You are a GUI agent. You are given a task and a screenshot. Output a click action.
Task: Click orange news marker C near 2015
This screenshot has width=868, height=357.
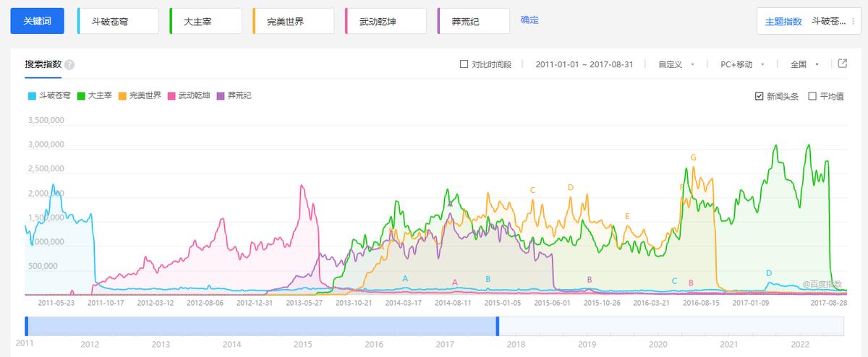532,190
